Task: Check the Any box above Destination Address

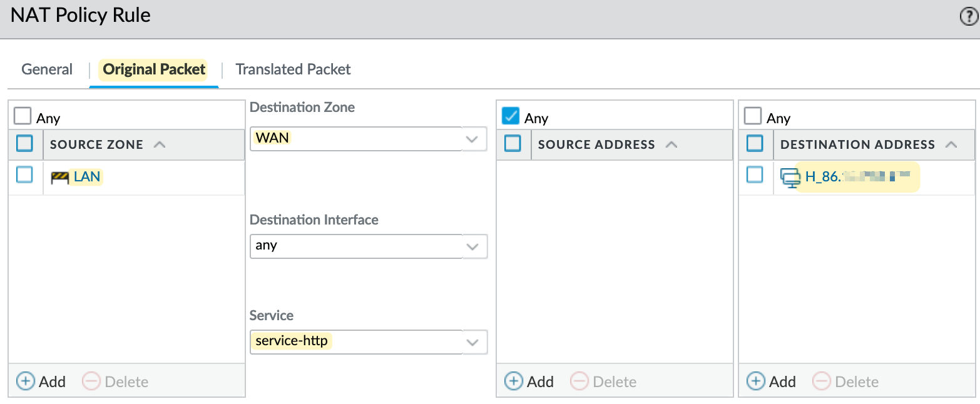Action: click(753, 116)
